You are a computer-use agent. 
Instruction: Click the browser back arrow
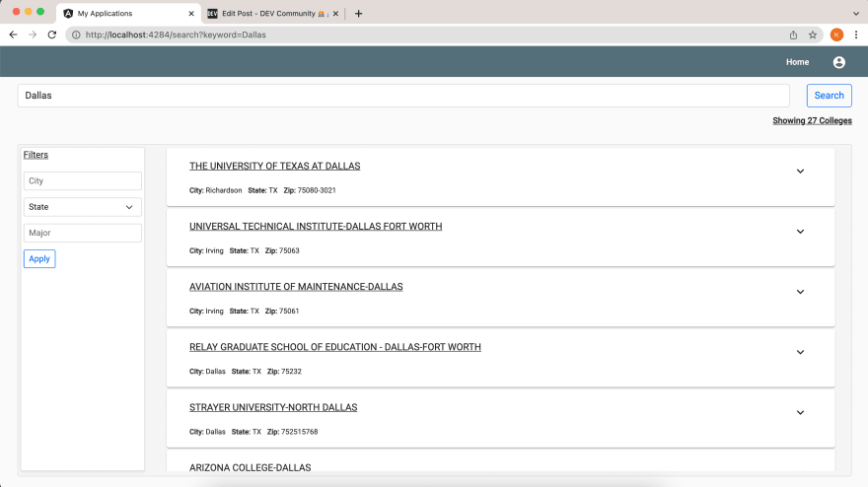(13, 35)
